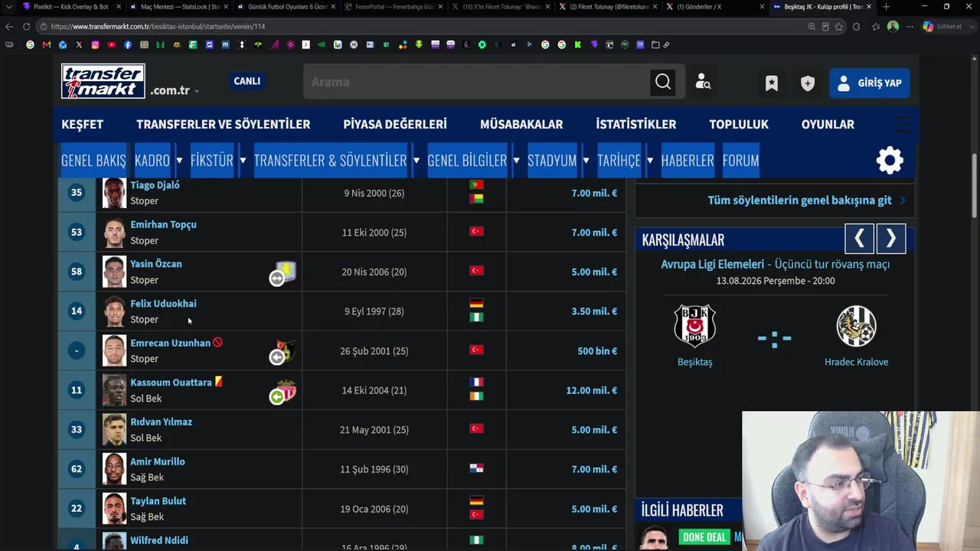Expand the FİKSTÜR dropdown arrow
Screen dimensions: 980x551
click(x=243, y=161)
